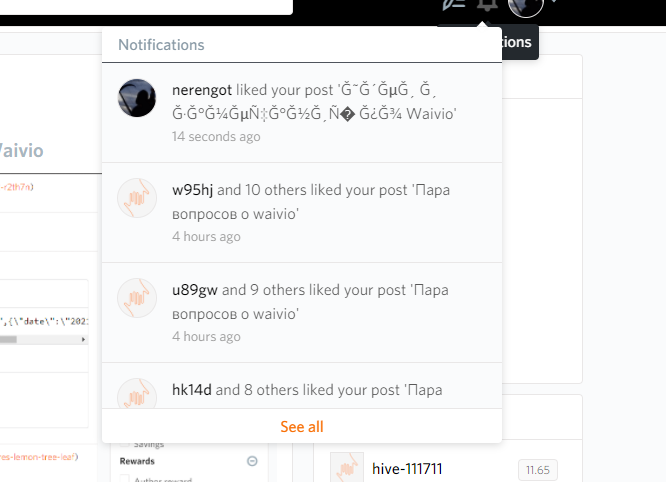The image size is (666, 482).
Task: Open the user profile avatar menu
Action: coord(526,5)
